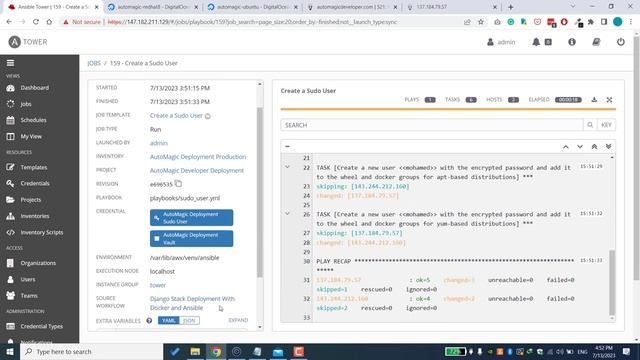This screenshot has width=640, height=360.
Task: Open Windows Start menu
Action: (x=10, y=351)
